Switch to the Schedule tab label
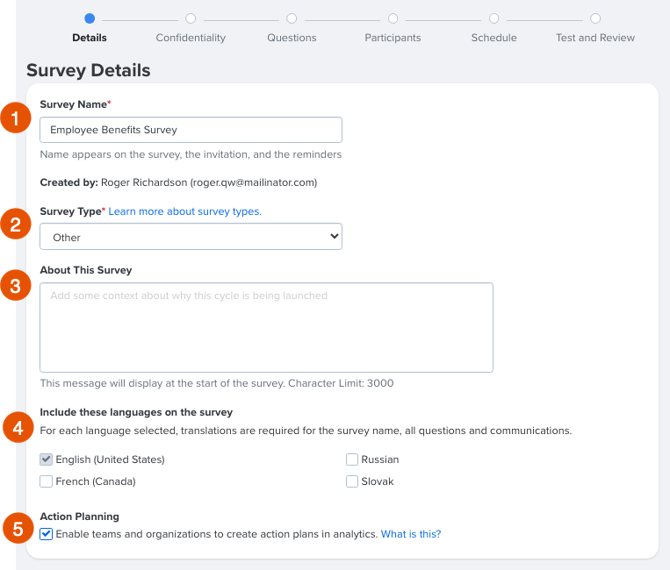670x570 pixels. [x=494, y=38]
